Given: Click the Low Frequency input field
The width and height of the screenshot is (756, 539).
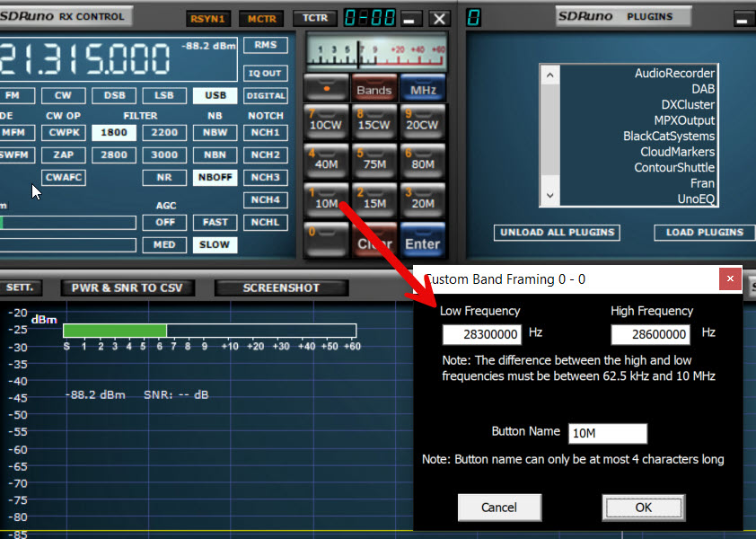Looking at the screenshot, I should pyautogui.click(x=481, y=334).
